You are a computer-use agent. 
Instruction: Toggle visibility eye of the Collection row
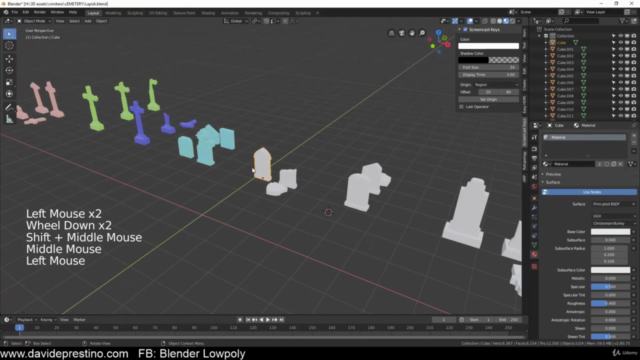click(x=620, y=36)
